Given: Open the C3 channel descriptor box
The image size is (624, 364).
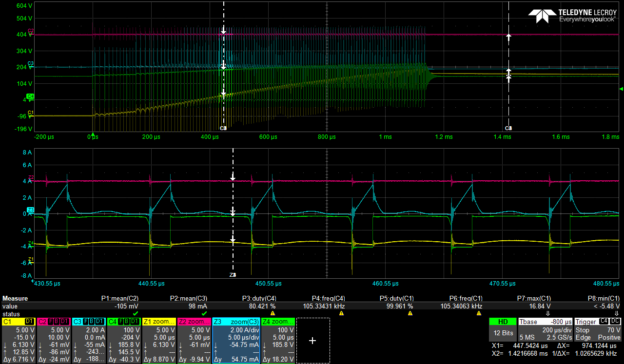Looking at the screenshot, I should point(89,341).
